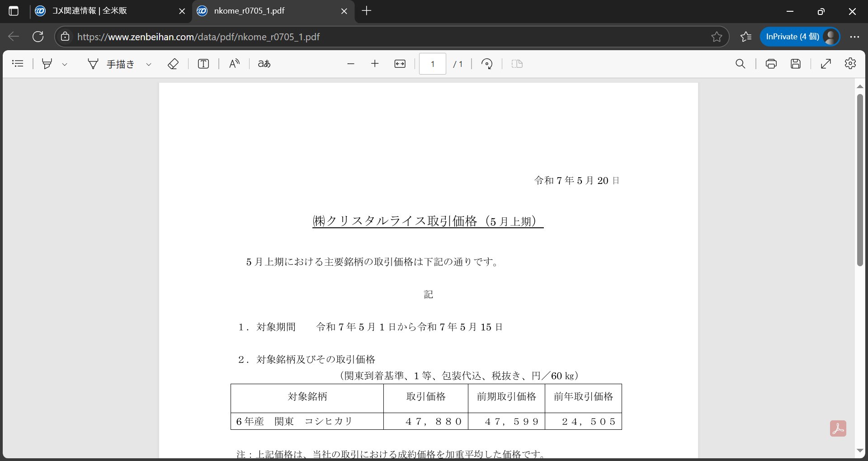Go back to previous page
868x461 pixels.
pos(14,37)
